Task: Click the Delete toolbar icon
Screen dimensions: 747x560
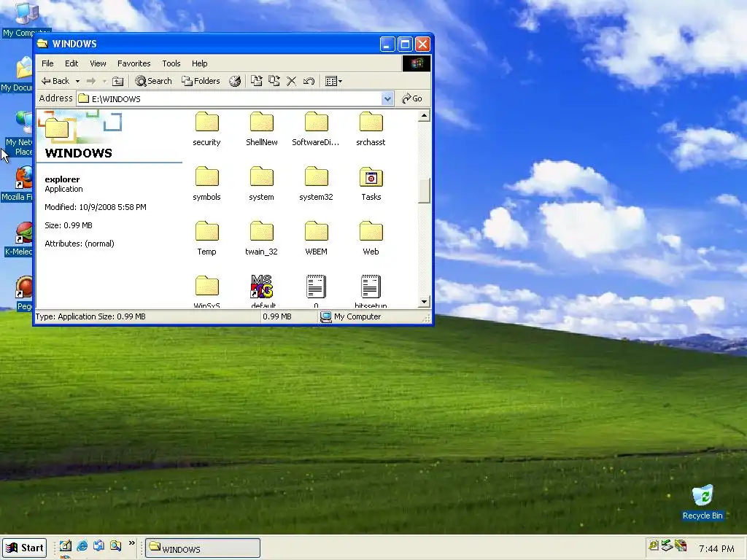Action: pyautogui.click(x=292, y=81)
